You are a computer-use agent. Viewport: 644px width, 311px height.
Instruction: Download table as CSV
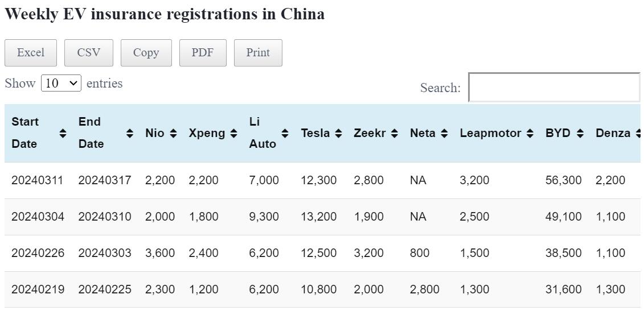tap(89, 52)
